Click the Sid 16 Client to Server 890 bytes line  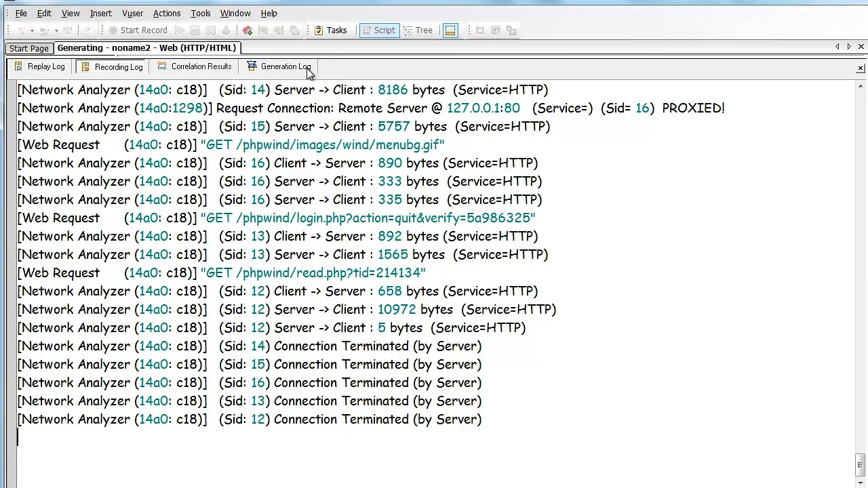[278, 163]
